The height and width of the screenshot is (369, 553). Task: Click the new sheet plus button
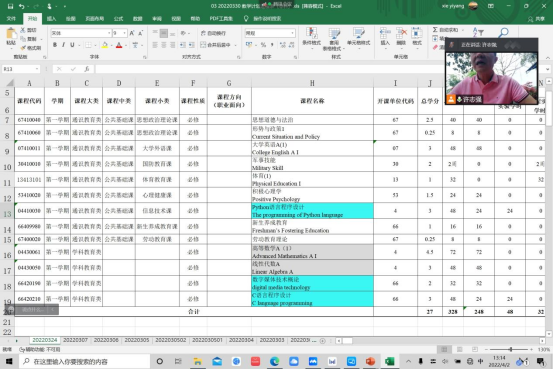[x=322, y=341]
